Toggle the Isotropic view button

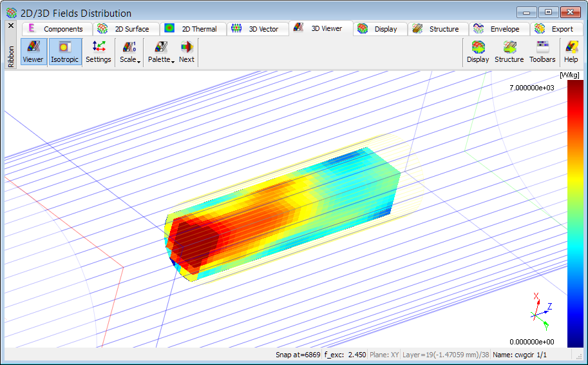click(x=64, y=52)
